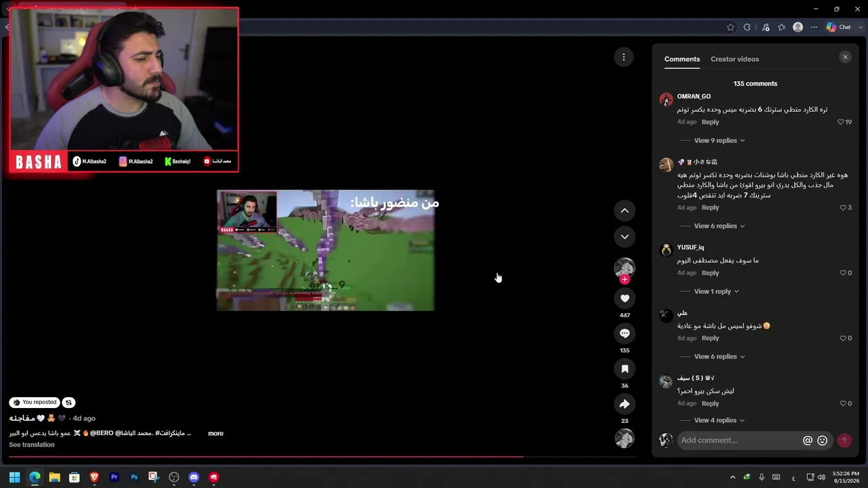
Task: Open the Snipping Tool from taskbar
Action: (x=154, y=477)
